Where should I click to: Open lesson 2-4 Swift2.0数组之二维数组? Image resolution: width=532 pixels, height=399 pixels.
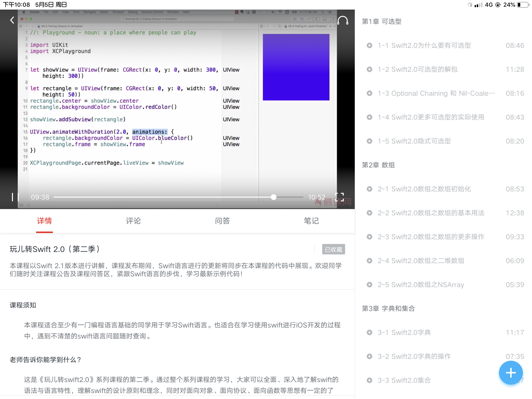tap(421, 261)
